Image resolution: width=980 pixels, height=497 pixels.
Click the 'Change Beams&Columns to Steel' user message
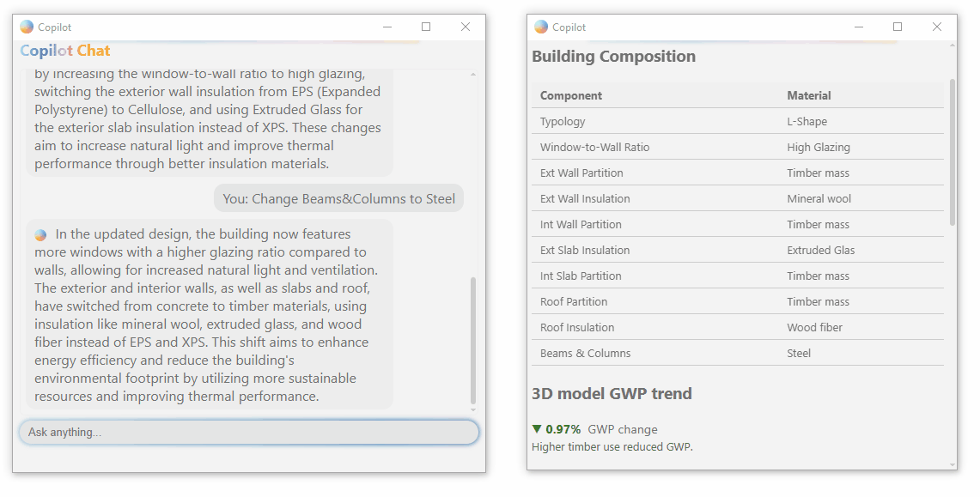tap(338, 198)
